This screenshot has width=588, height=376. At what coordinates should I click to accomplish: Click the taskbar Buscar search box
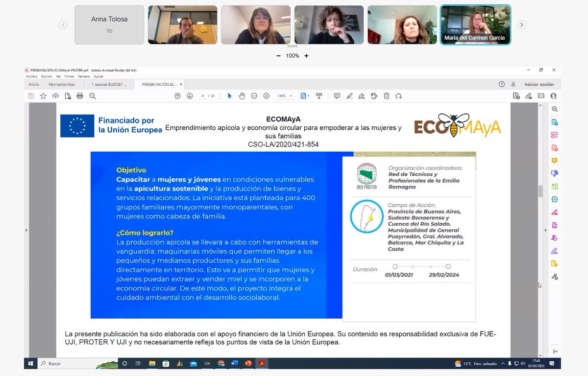coord(78,364)
